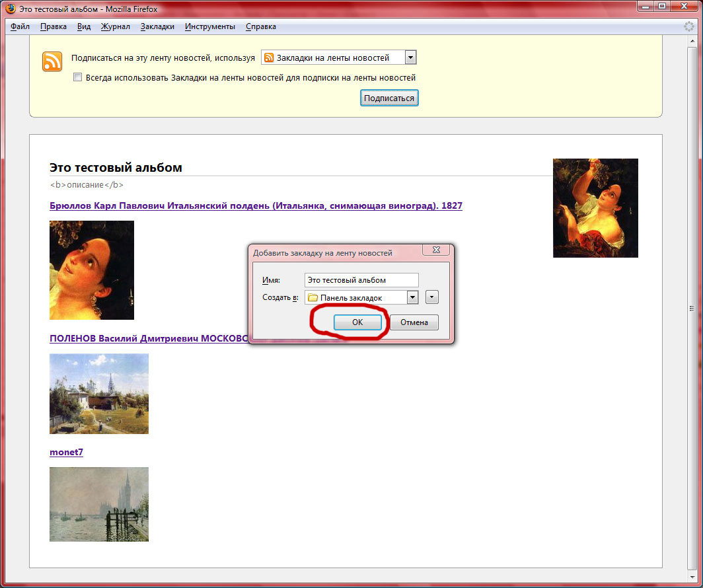
Task: Click the scrollbar up arrow
Action: (692, 41)
